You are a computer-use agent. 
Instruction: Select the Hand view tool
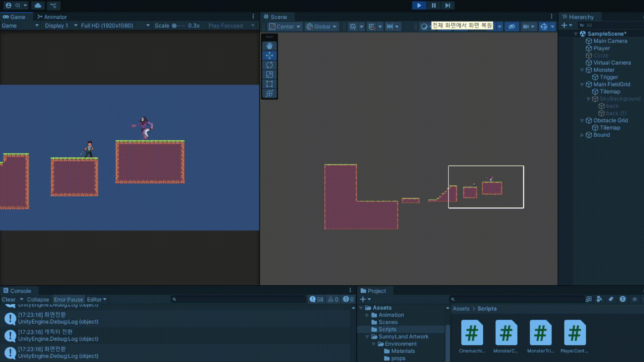point(269,46)
